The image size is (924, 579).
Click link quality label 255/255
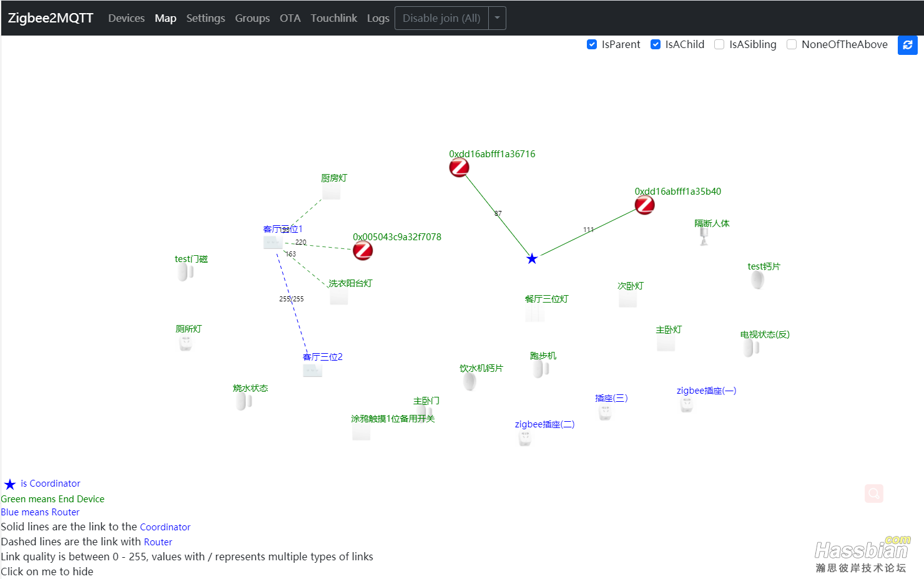click(x=292, y=299)
